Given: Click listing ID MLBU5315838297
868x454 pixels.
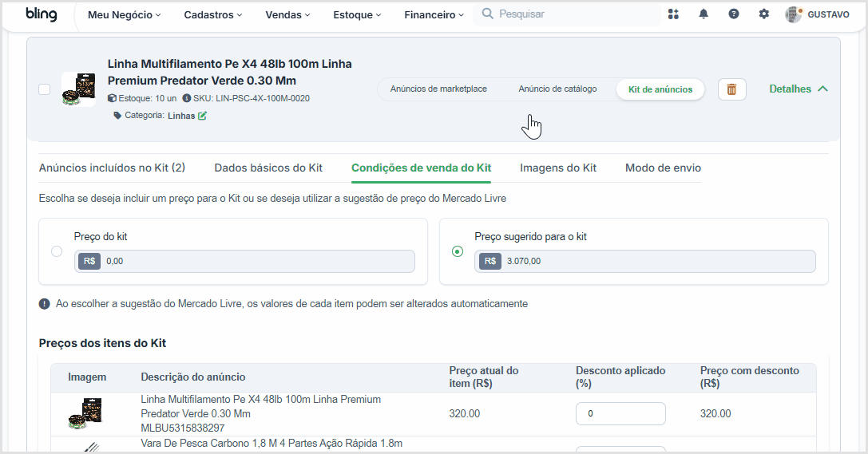Looking at the screenshot, I should point(183,428).
